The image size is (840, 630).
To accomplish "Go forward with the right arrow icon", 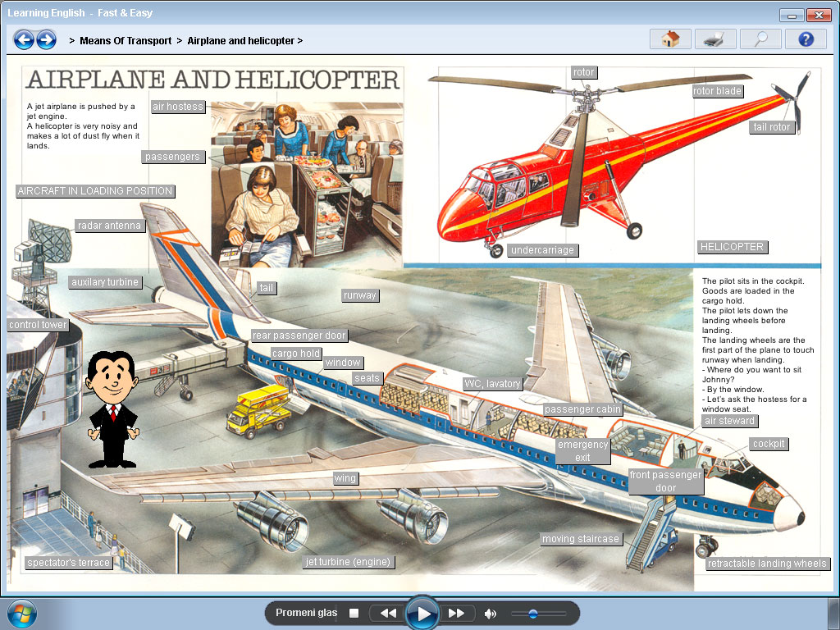I will click(x=46, y=39).
